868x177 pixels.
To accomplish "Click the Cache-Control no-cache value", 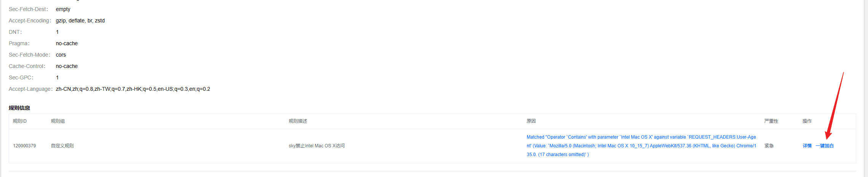I will tap(67, 66).
